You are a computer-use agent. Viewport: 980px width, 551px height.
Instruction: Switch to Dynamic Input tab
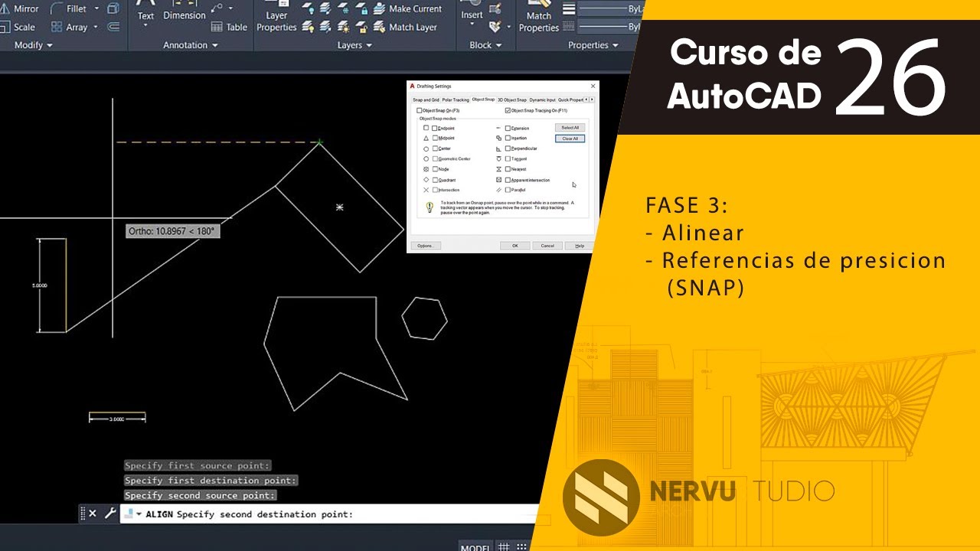click(x=542, y=99)
